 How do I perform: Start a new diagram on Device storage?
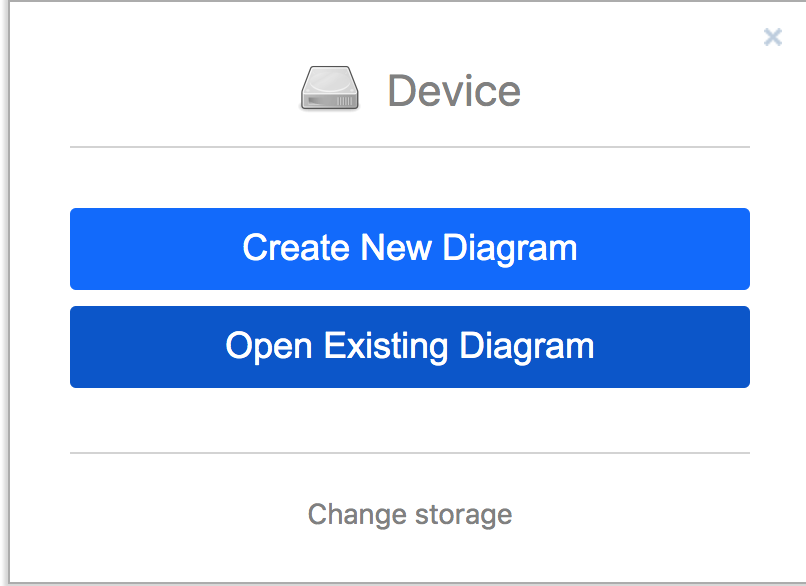410,249
